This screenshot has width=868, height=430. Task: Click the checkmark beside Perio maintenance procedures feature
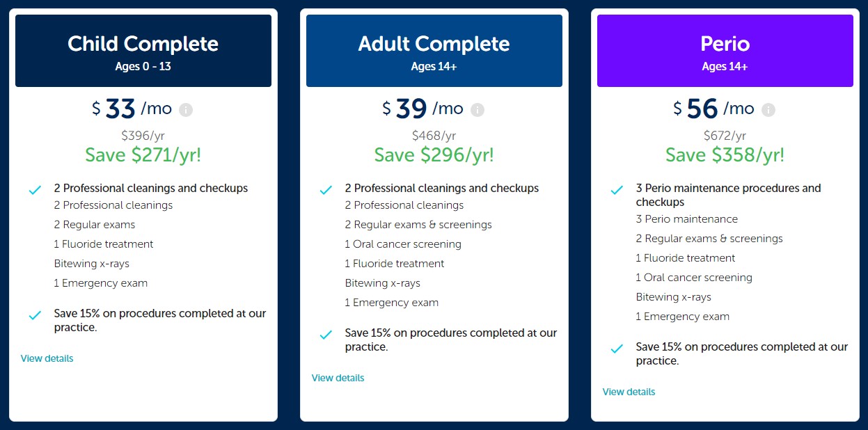coord(616,189)
